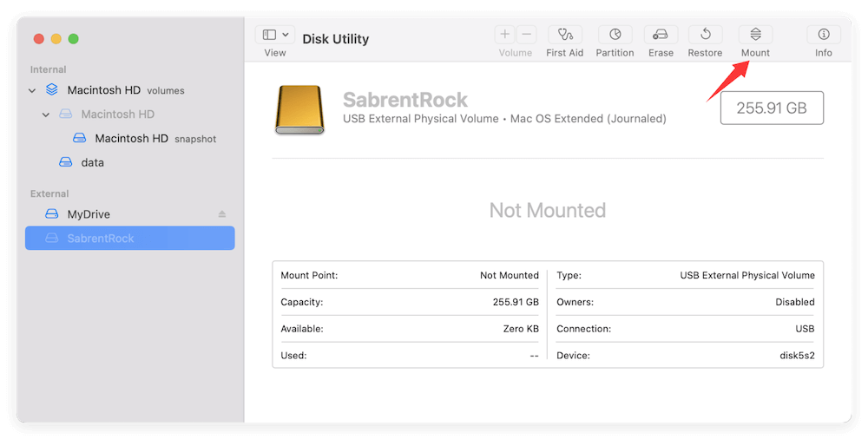The height and width of the screenshot is (439, 868).
Task: Zoom the window with green button
Action: tap(73, 39)
